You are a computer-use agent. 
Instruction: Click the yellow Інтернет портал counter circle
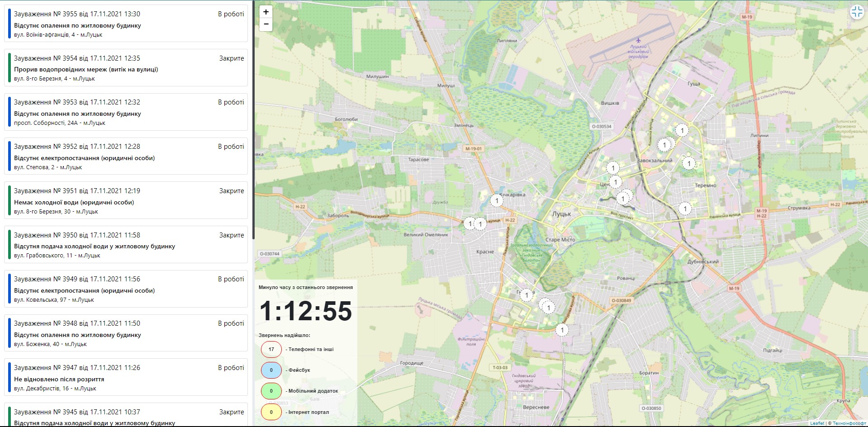(x=271, y=412)
